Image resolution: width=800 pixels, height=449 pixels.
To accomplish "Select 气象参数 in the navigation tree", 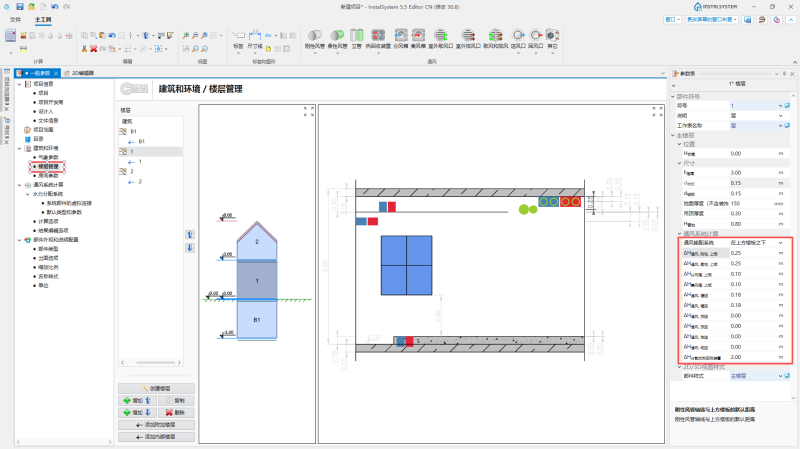I will click(x=48, y=157).
